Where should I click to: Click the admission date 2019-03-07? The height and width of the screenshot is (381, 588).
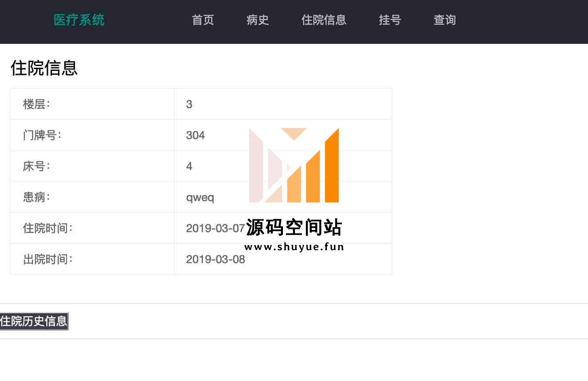click(x=216, y=228)
